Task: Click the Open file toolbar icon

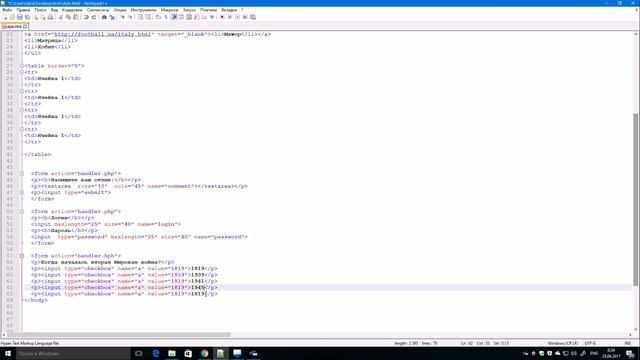Action: click(12, 17)
